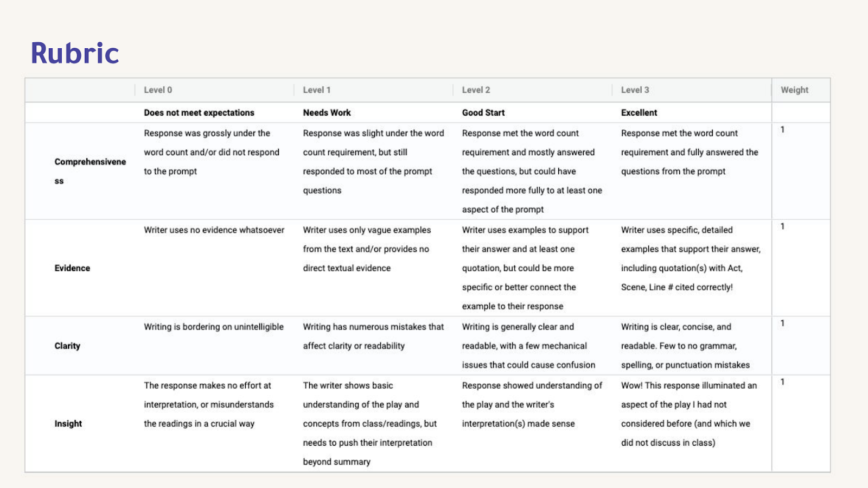Select the weight value in the Evidence row

(782, 226)
